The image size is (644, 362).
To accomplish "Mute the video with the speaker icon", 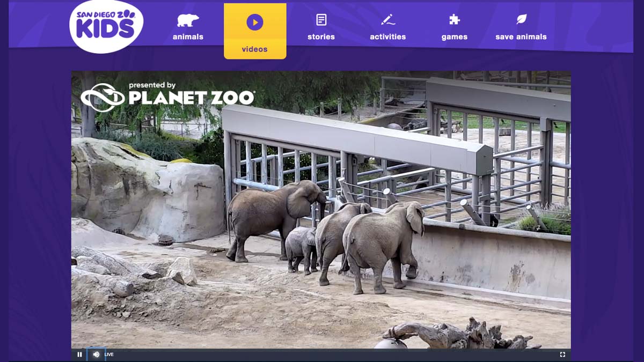I will [x=96, y=354].
